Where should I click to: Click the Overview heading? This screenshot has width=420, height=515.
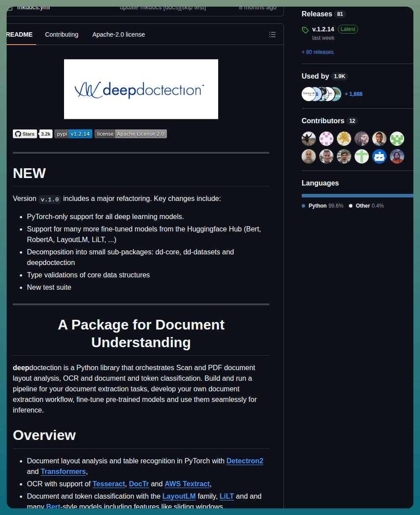pyautogui.click(x=44, y=435)
